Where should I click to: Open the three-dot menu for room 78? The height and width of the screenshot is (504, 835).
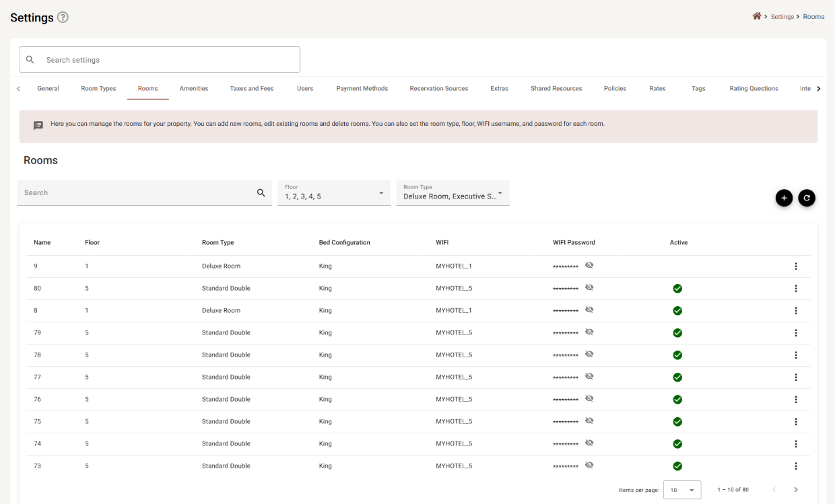pos(796,355)
